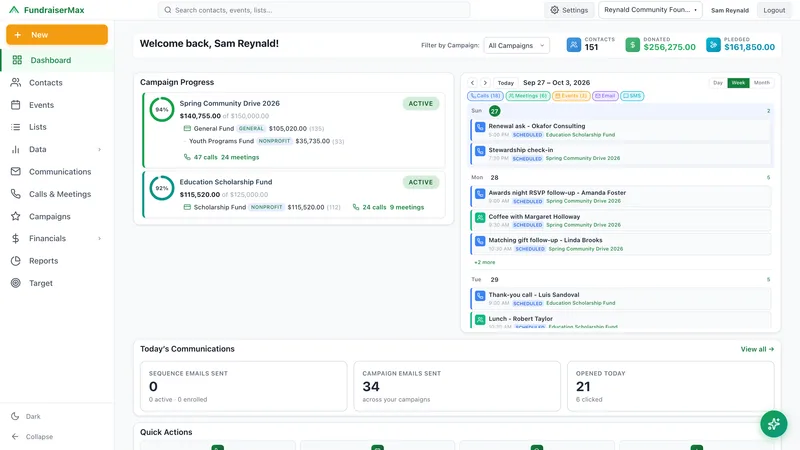Open the Reynald Community Foundation organization dropdown
Image resolution: width=800 pixels, height=450 pixels.
[x=650, y=10]
